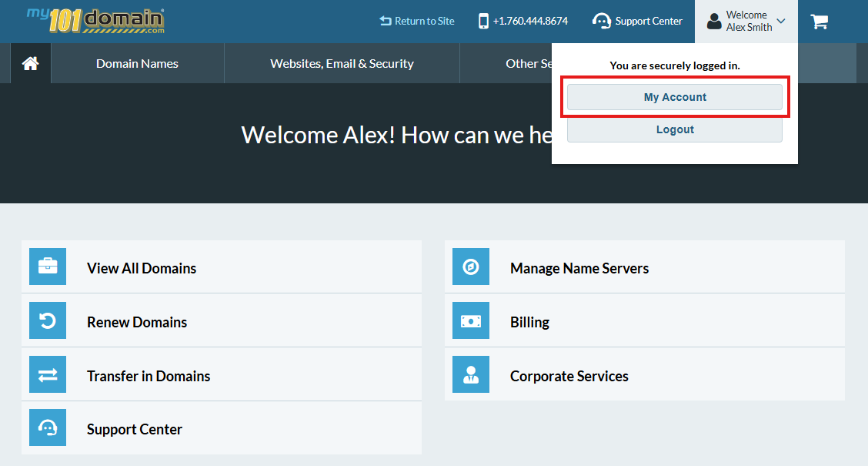Viewport: 868px width, 466px height.
Task: Click the Logout button
Action: 674,129
